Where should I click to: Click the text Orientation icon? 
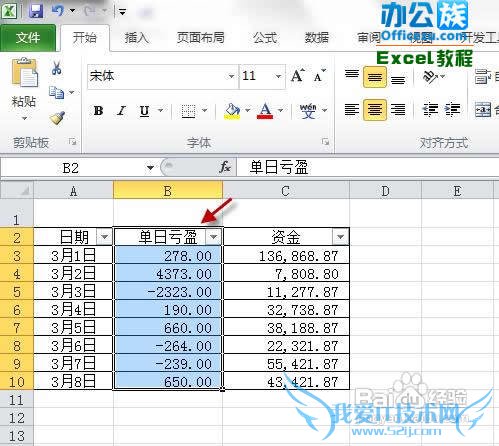click(x=430, y=77)
